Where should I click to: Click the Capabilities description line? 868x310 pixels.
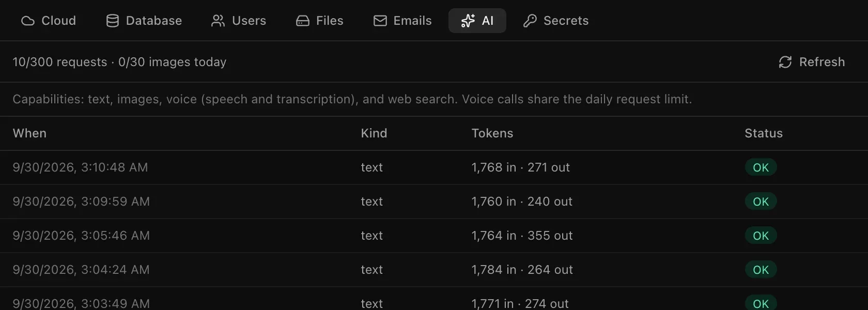(352, 99)
